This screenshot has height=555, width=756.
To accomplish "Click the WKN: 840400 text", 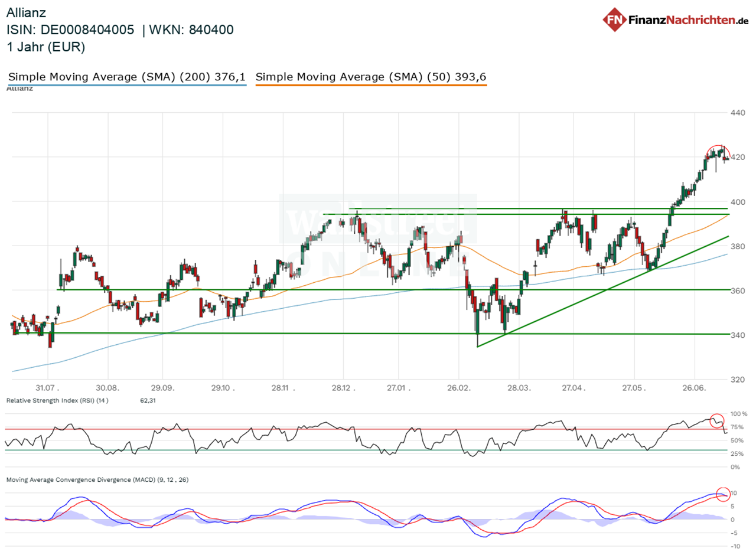I will point(192,30).
